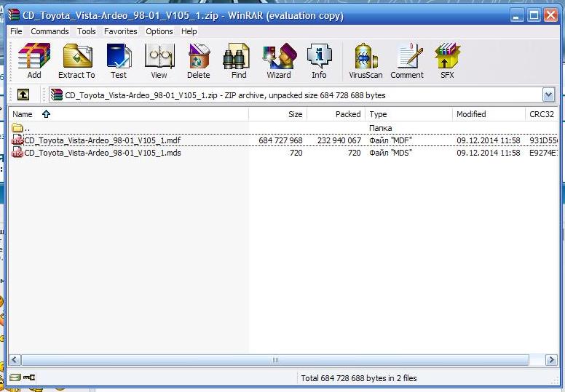Open the Find files tool
The image size is (565, 392).
[239, 61]
